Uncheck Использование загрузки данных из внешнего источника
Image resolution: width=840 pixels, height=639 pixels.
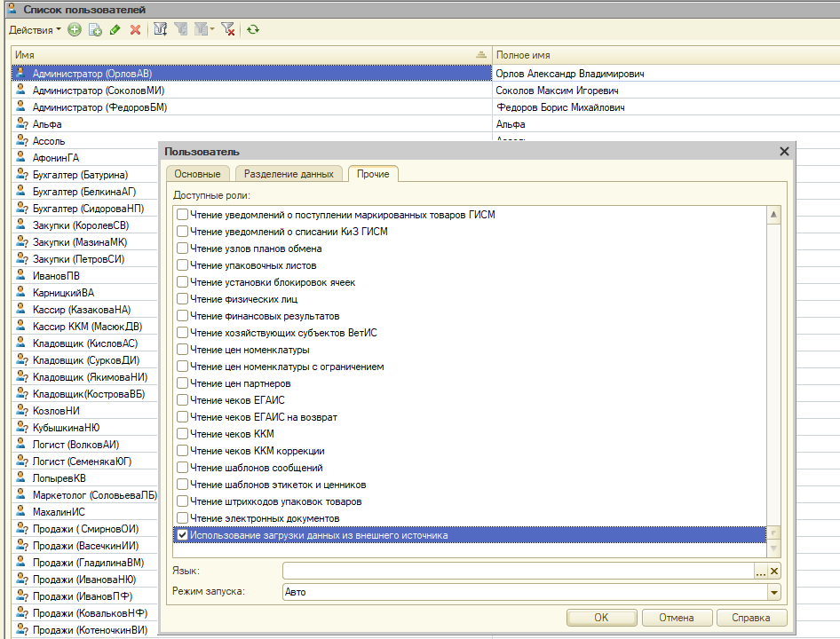pos(182,535)
